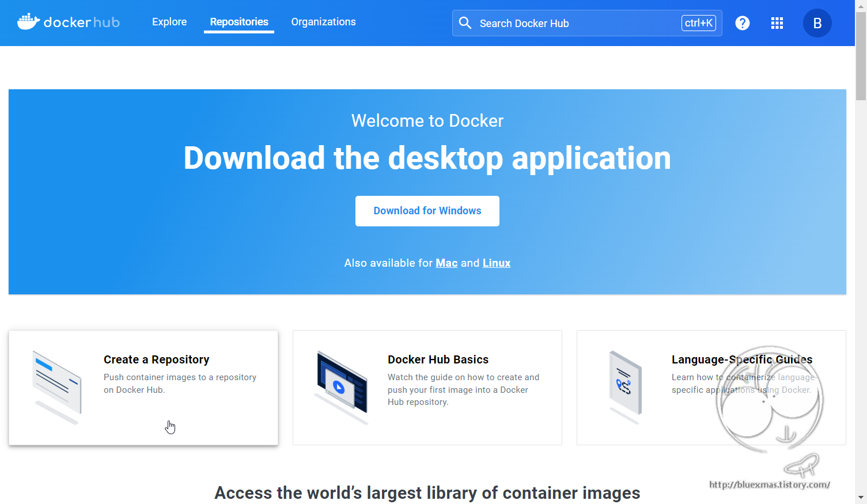The height and width of the screenshot is (504, 867).
Task: Click the Language-Specific Guides document icon
Action: point(626,387)
